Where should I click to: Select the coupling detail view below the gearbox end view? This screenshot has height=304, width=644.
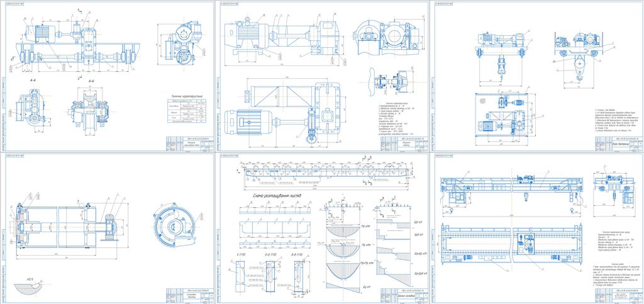(389, 83)
